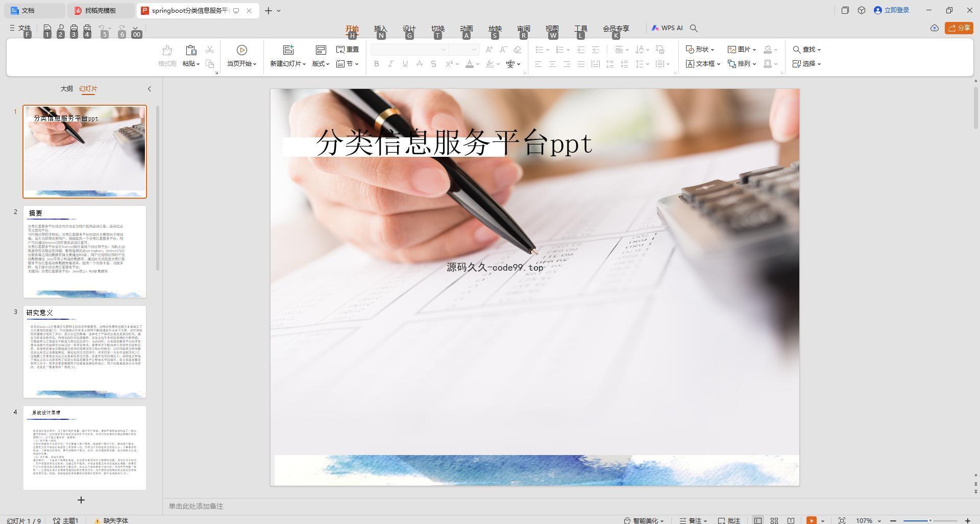980x524 pixels.
Task: Start slideshow from current slide icon
Action: (x=242, y=50)
